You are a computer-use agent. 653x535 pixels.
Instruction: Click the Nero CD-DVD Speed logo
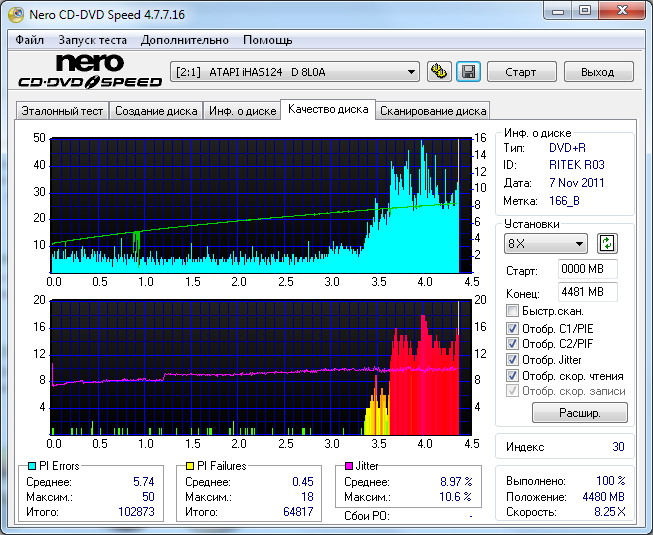90,71
